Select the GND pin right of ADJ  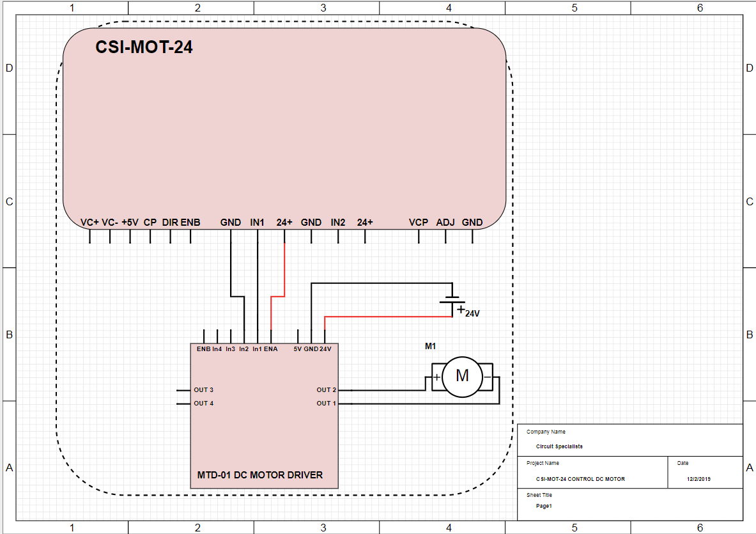[x=472, y=223]
